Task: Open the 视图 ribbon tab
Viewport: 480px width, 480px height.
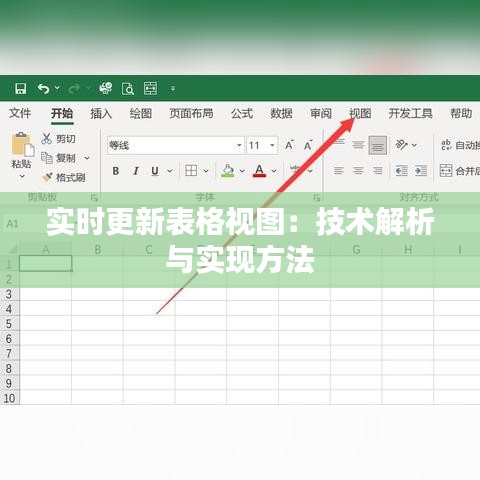Action: pos(360,113)
